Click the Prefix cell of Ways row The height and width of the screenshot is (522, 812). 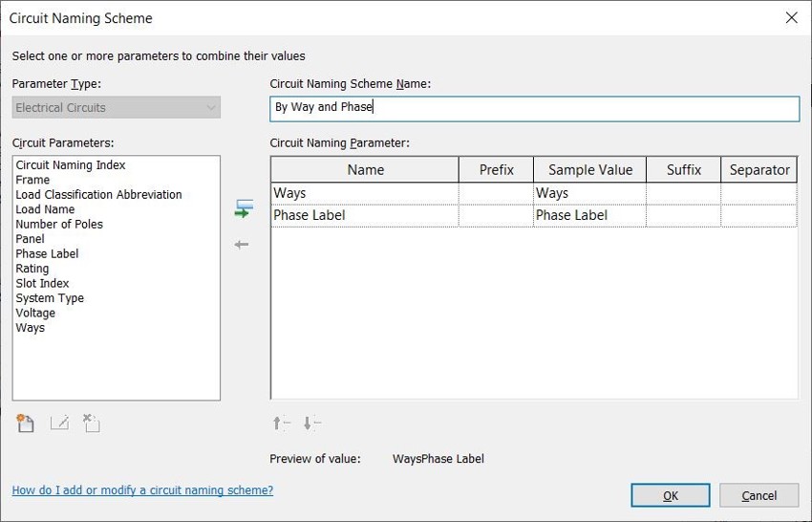(496, 193)
